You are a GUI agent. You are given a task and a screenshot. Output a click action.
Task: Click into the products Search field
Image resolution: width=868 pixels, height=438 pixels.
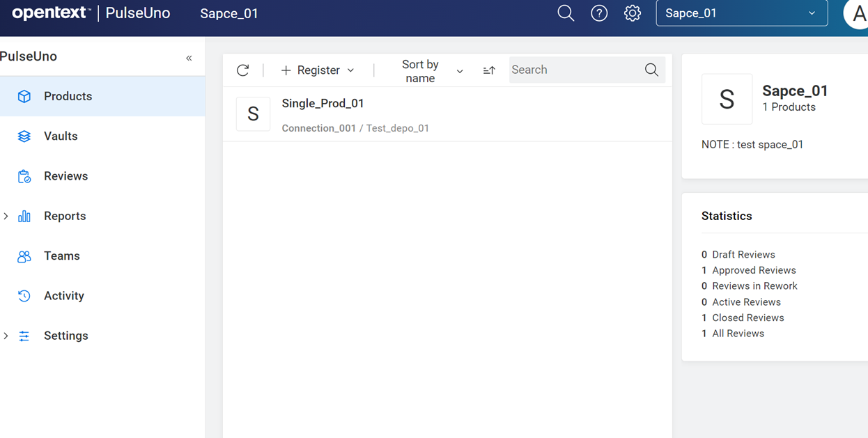(575, 70)
